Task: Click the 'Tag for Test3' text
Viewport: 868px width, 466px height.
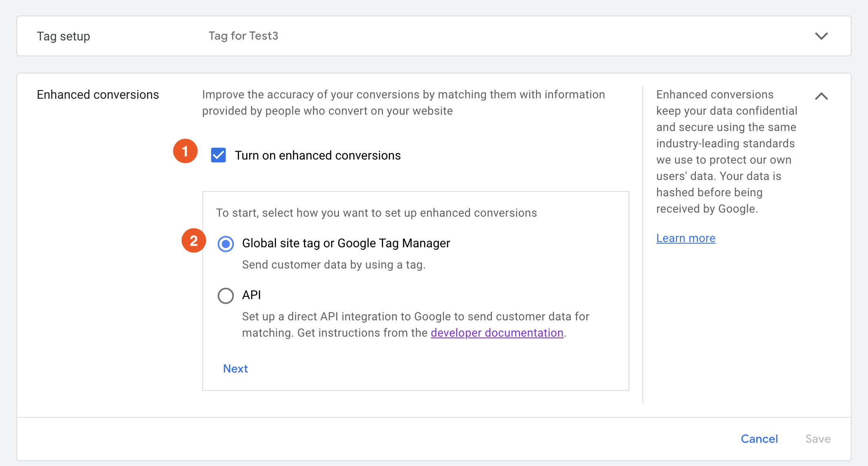Action: [244, 36]
